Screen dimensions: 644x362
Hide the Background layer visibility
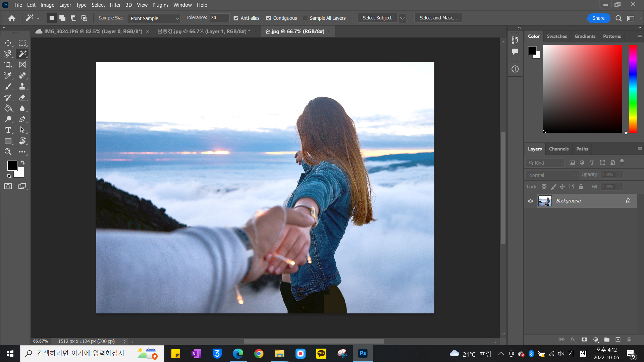pyautogui.click(x=530, y=201)
